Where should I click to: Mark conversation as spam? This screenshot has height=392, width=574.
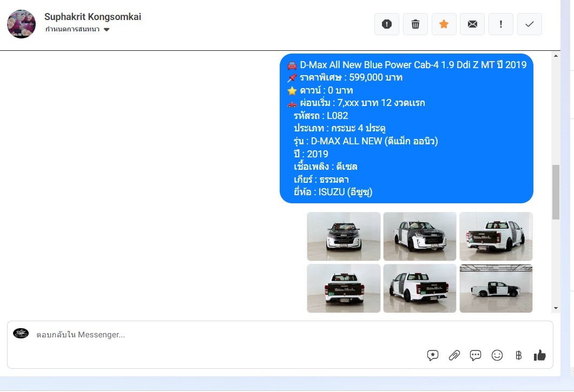tap(387, 24)
